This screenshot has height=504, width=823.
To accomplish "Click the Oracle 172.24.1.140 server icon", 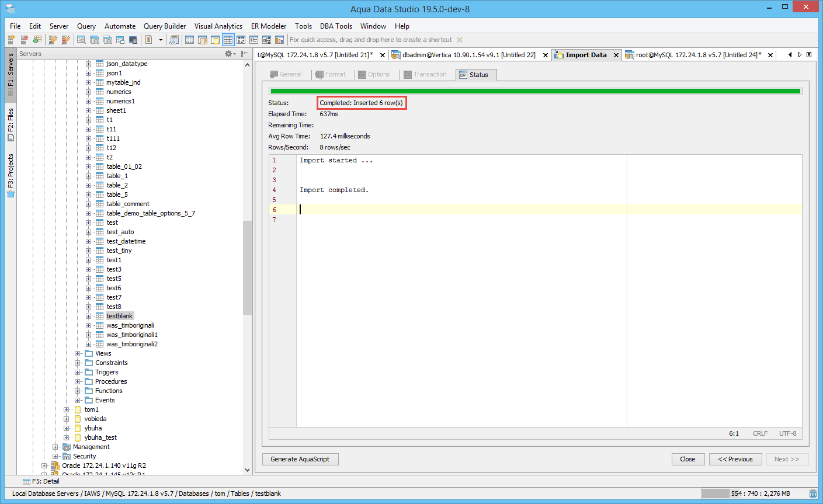I will click(x=55, y=465).
